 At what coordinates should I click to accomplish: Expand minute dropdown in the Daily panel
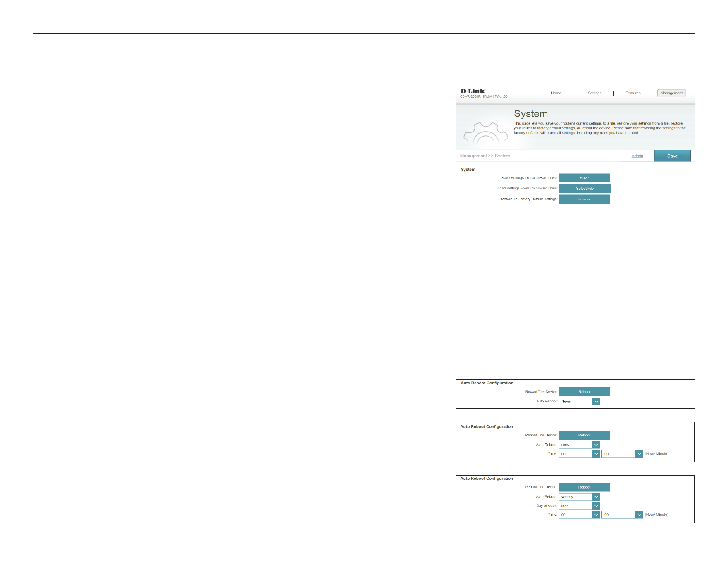tap(622, 454)
